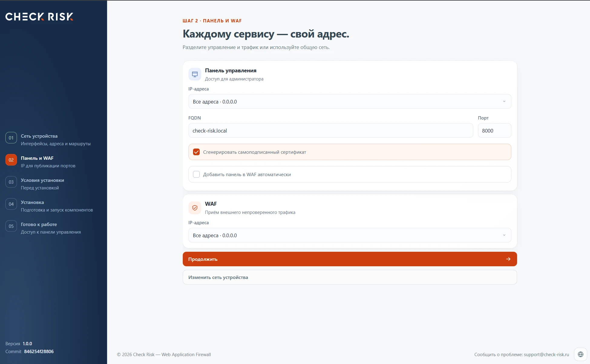Select step 05 number badge
This screenshot has width=590, height=364.
11,226
